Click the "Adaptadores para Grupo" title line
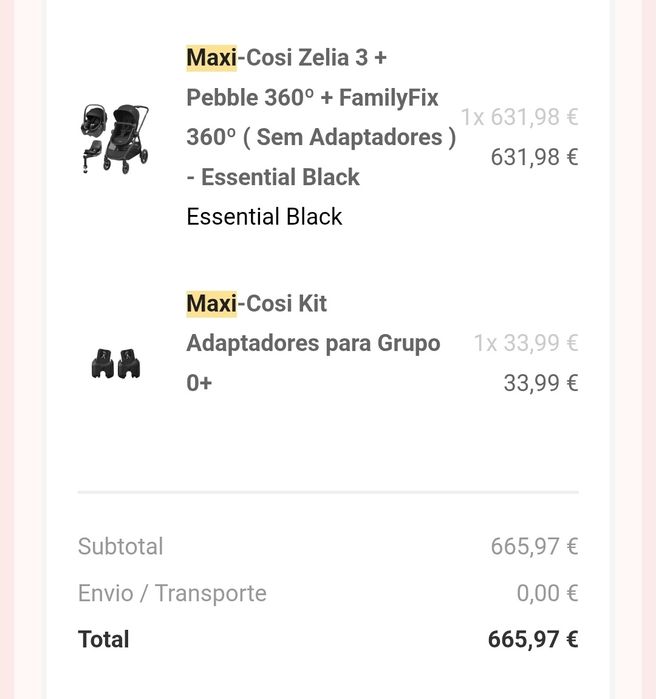 coord(313,343)
